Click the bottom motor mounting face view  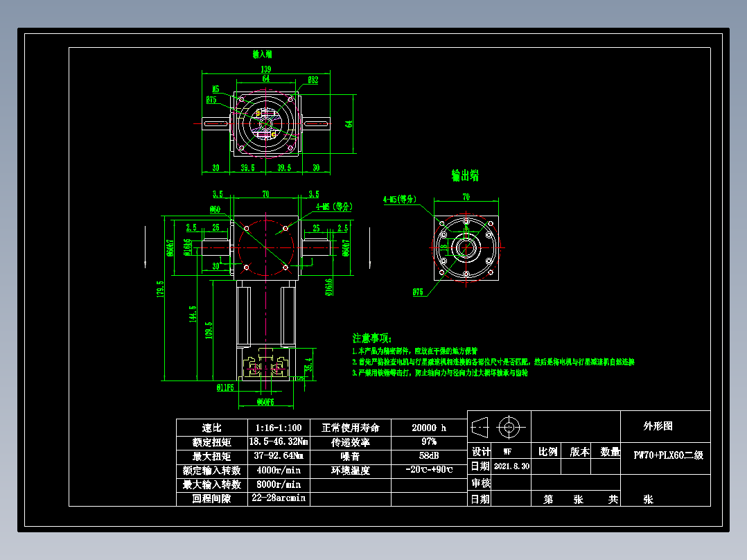pos(267,364)
